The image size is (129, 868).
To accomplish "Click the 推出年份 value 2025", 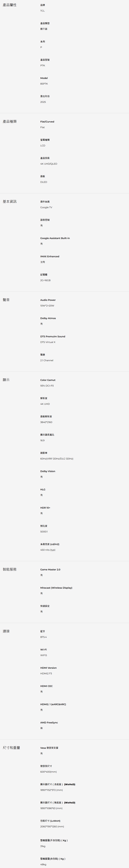I will point(43,102).
